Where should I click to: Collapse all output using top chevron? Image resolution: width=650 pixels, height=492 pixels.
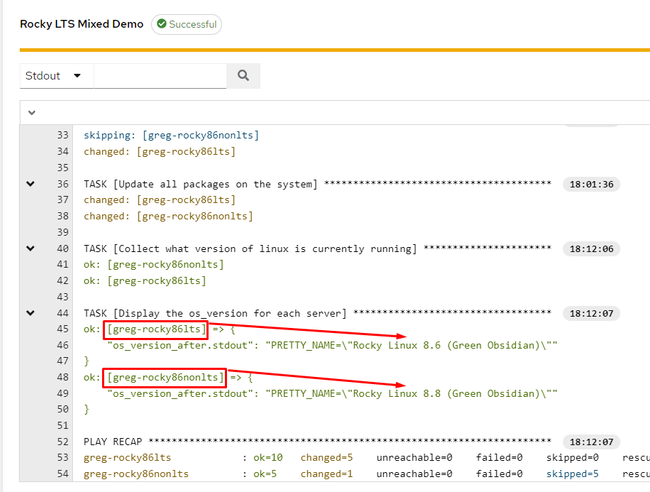32,113
